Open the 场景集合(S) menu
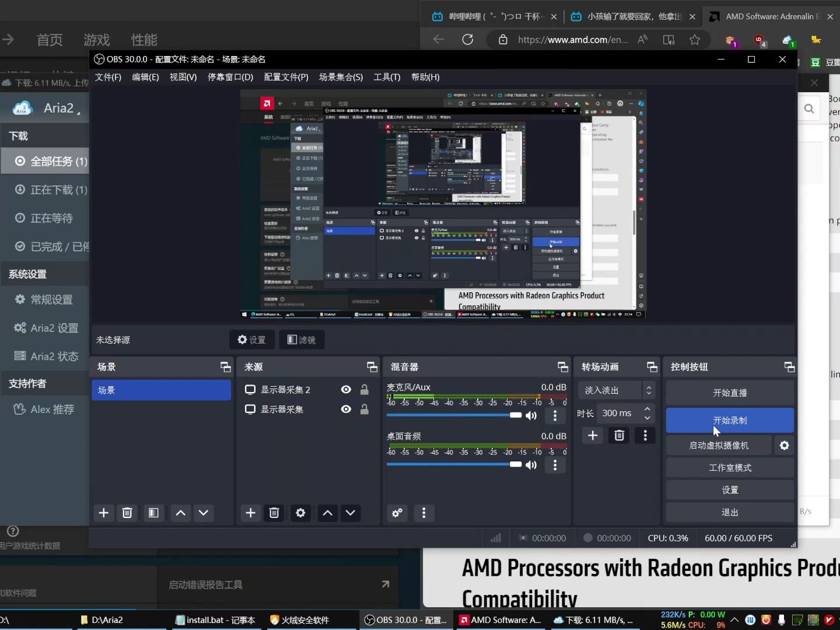The height and width of the screenshot is (630, 840). click(341, 77)
